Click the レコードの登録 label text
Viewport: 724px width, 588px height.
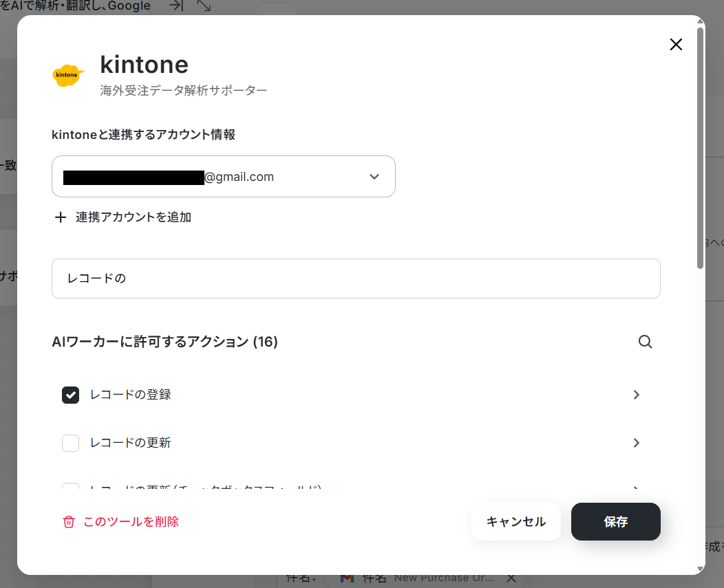click(130, 395)
